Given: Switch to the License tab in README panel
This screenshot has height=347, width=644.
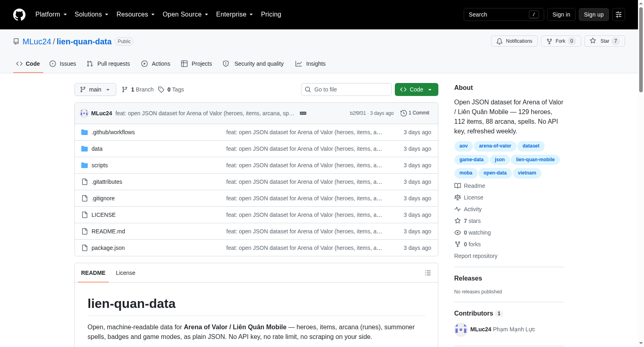Looking at the screenshot, I should click(126, 273).
